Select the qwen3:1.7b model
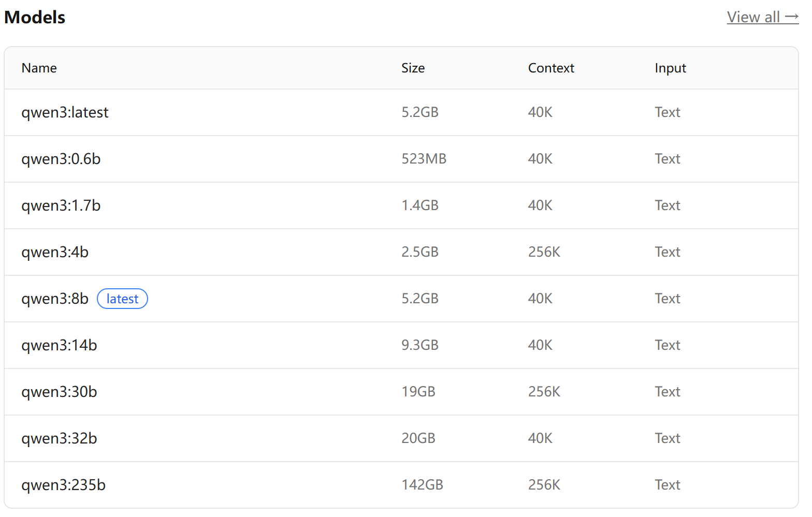812x517 pixels. (61, 205)
